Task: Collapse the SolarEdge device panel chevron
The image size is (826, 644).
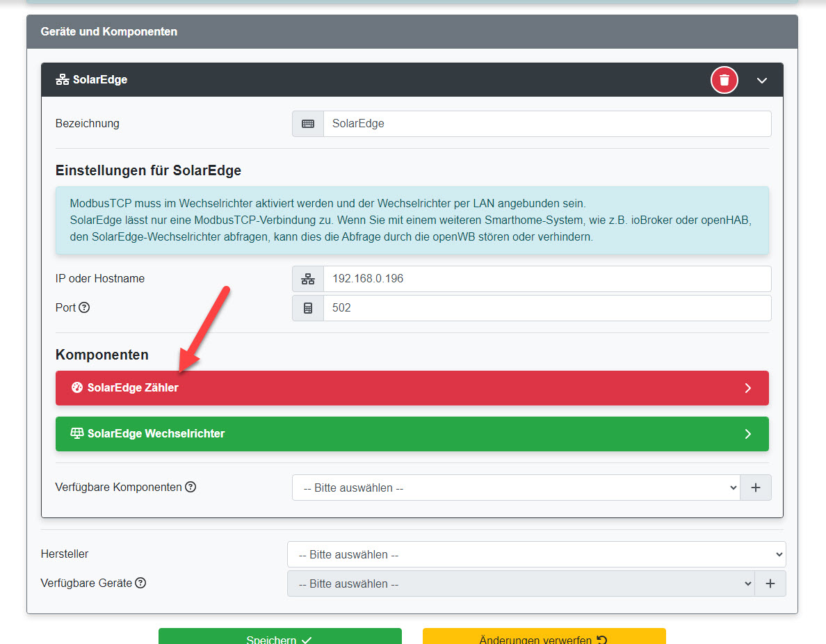Action: coord(762,81)
